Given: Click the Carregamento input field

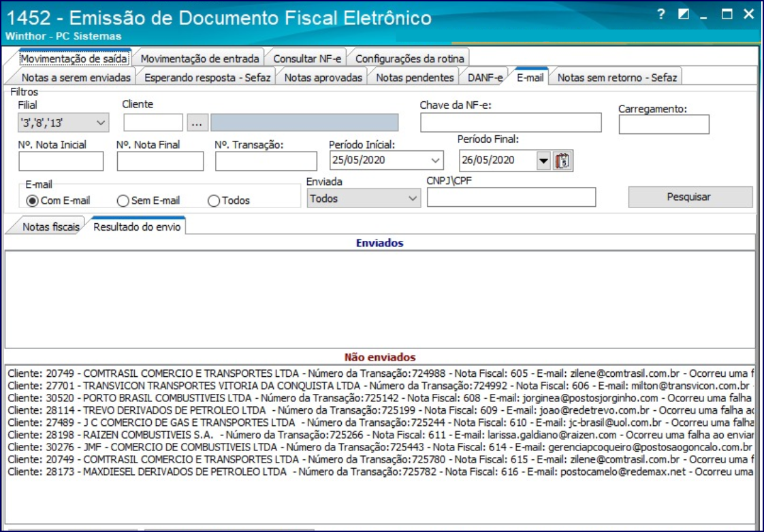Looking at the screenshot, I should coord(664,124).
